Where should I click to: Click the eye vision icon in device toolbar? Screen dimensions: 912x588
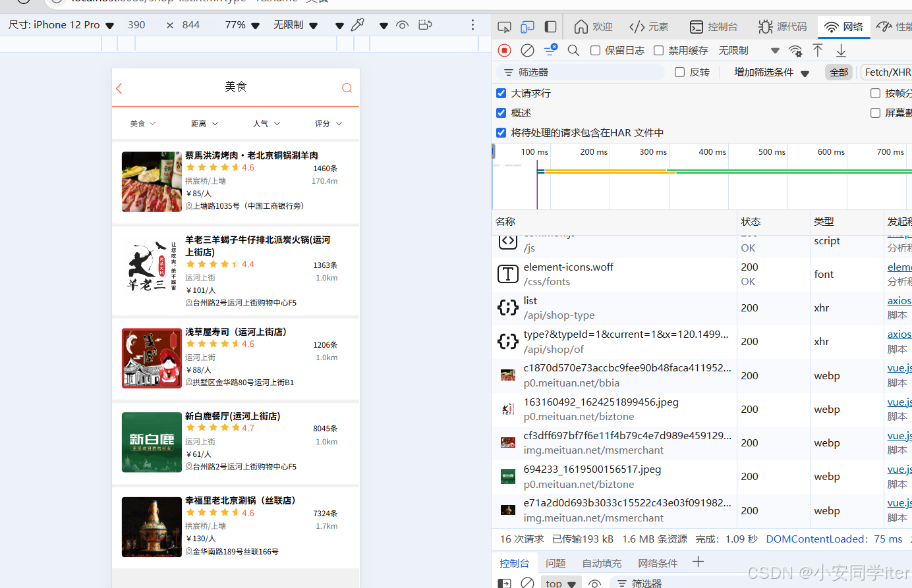pos(402,25)
